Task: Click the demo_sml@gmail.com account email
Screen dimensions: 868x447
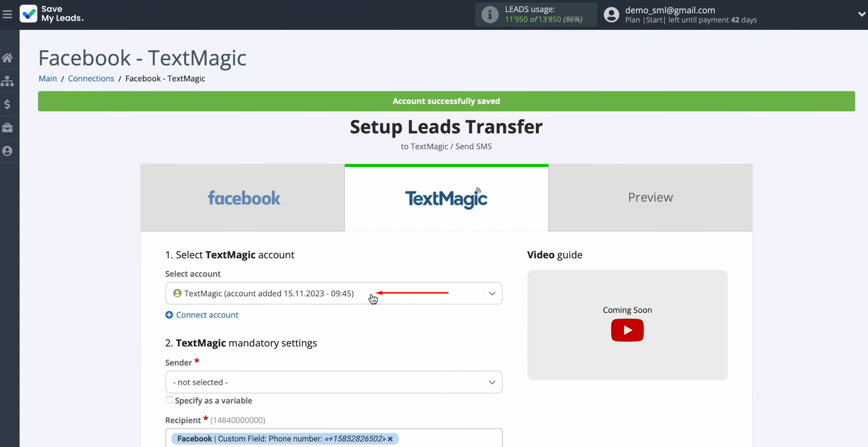Action: (670, 10)
